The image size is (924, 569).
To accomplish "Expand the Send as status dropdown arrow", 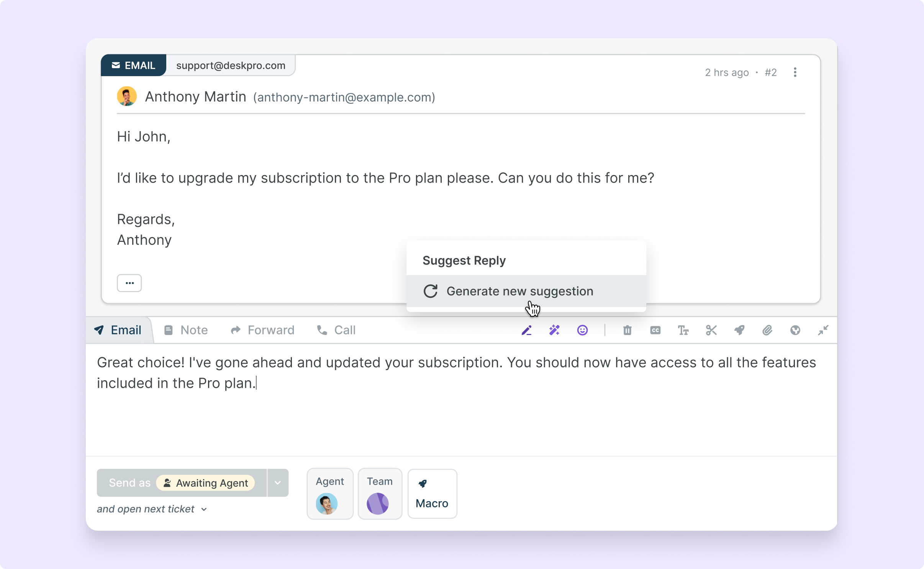I will click(x=278, y=482).
